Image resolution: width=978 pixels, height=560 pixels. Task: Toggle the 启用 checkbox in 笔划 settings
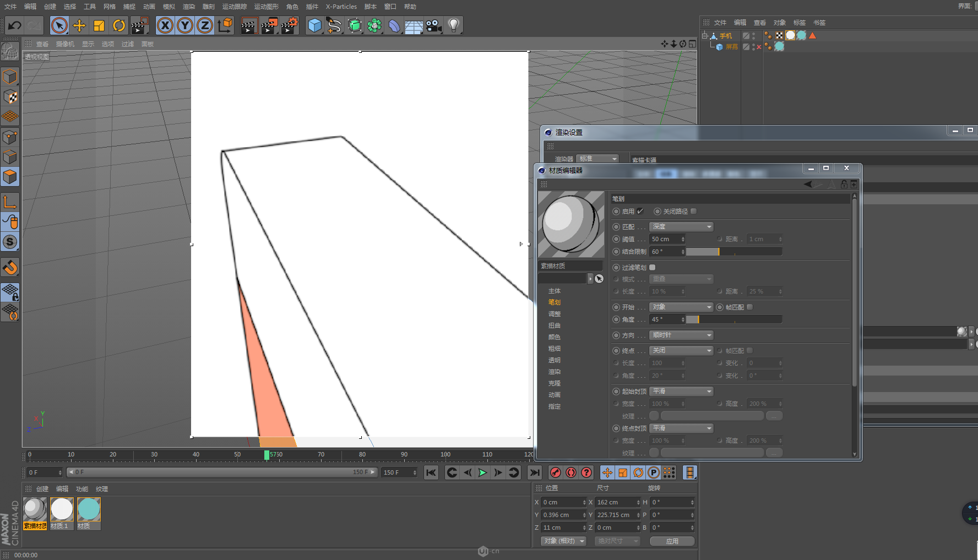click(x=640, y=211)
